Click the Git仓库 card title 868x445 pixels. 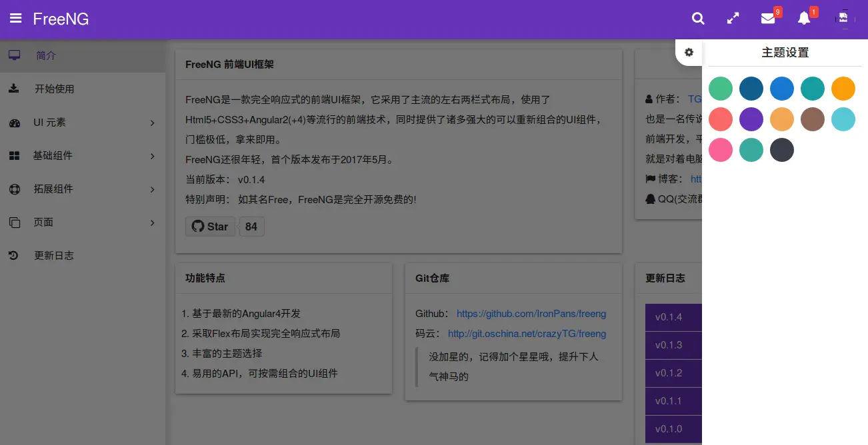(x=432, y=278)
